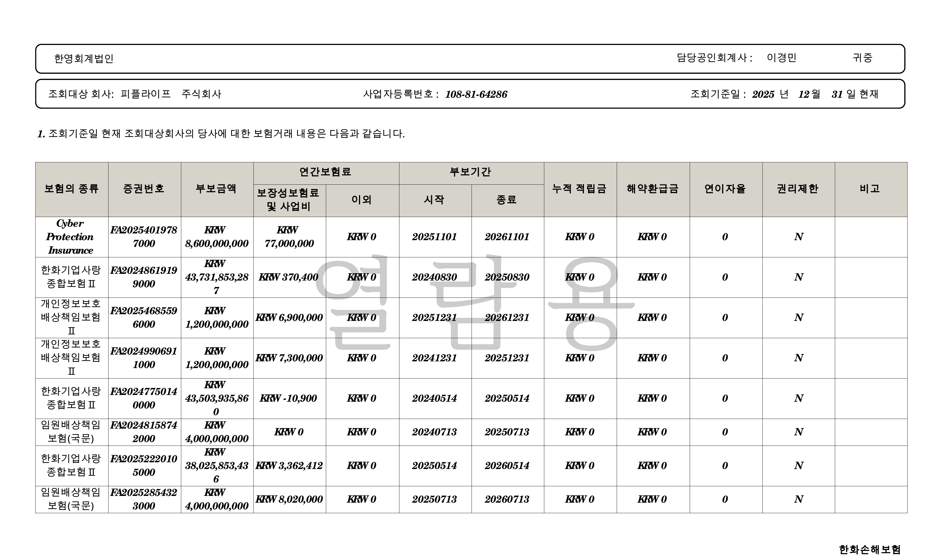Click the 권리제한 column header
This screenshot has height=560, width=945.
pos(797,189)
